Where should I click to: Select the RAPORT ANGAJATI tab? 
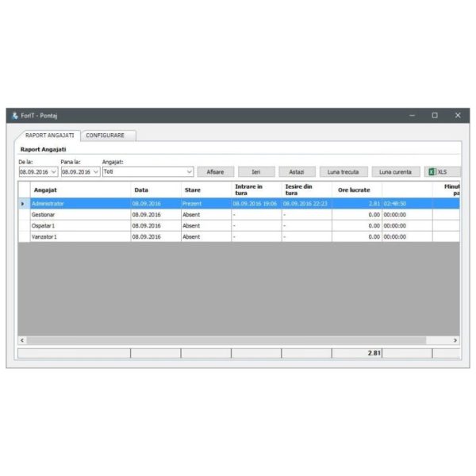[49, 136]
